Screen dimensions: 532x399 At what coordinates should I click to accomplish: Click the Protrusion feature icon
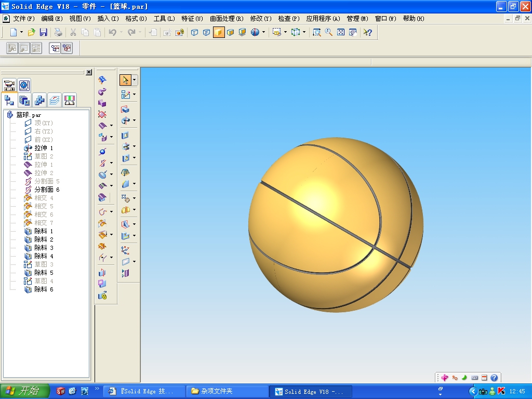(x=126, y=109)
